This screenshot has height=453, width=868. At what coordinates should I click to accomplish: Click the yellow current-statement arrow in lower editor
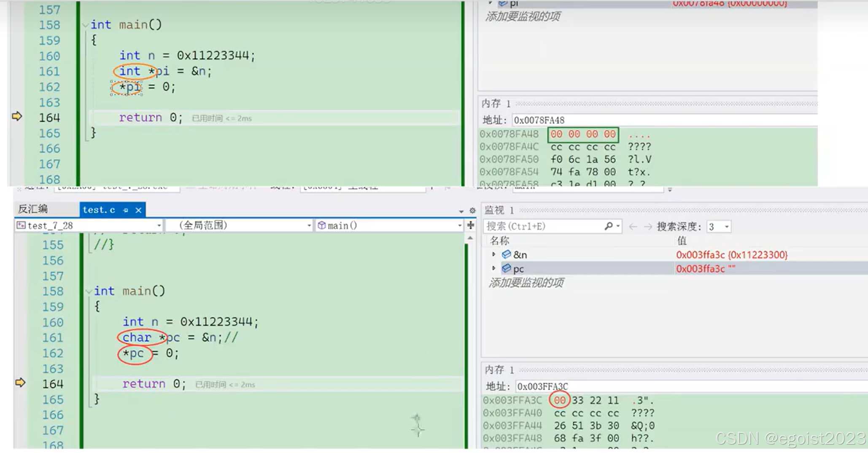coord(20,383)
